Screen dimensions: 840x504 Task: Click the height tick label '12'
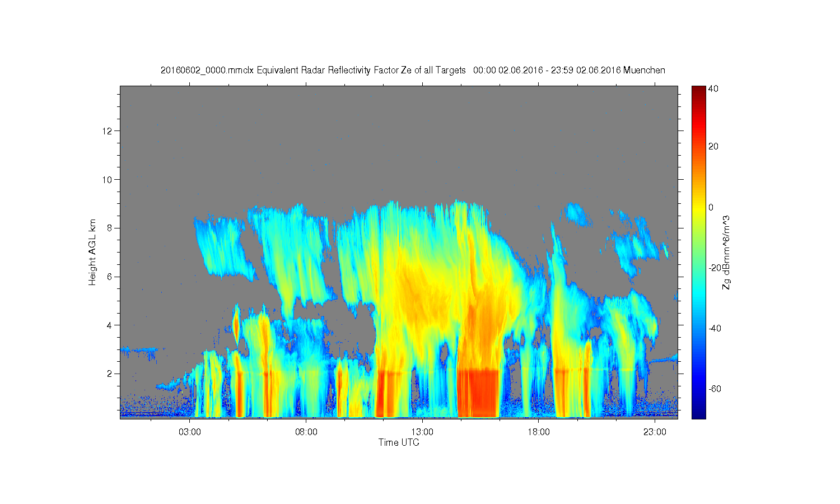coord(109,131)
